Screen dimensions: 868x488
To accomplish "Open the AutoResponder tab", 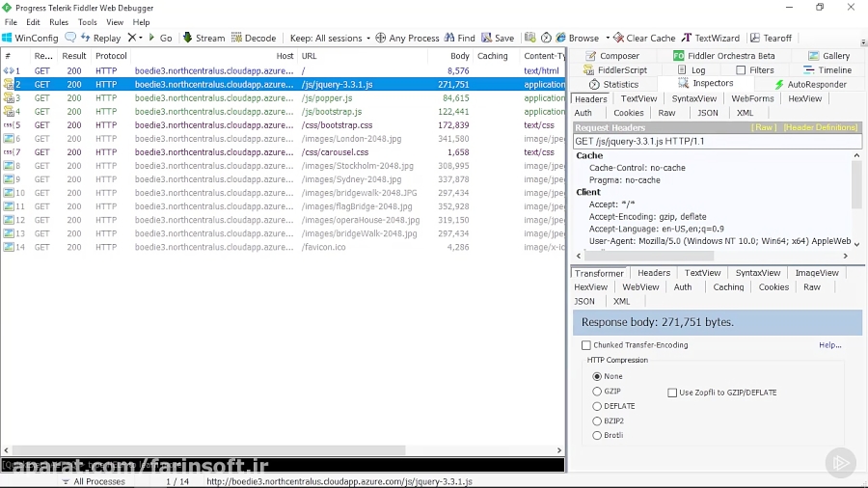I will pyautogui.click(x=810, y=85).
